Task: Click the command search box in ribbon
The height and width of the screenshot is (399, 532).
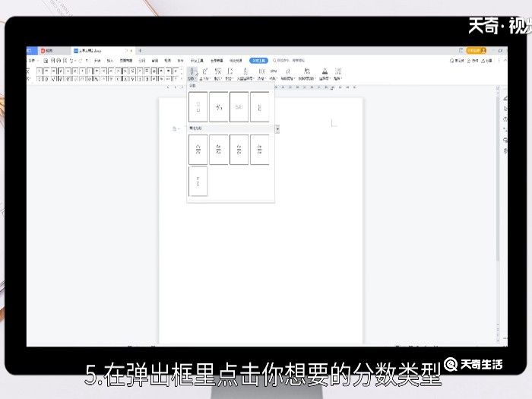Action: click(289, 60)
